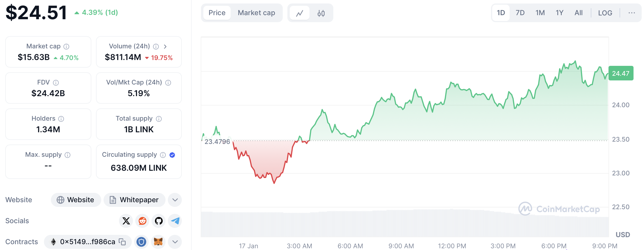644x250 pixels.
Task: Open the Whitepaper link
Action: click(134, 200)
